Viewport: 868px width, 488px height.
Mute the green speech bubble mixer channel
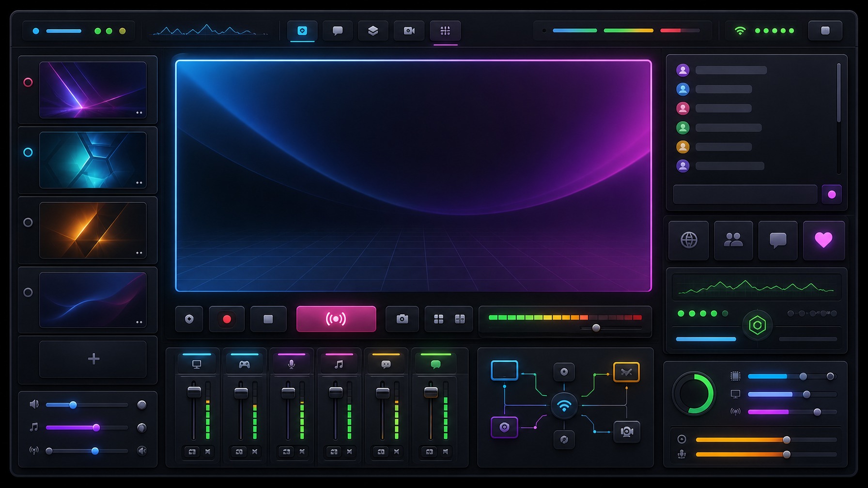coord(446,452)
